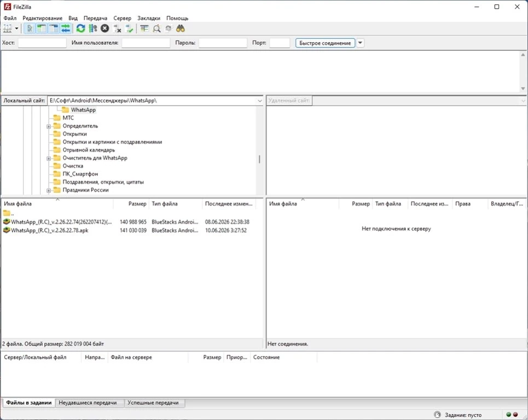528x420 pixels.
Task: Expand the Праздники России folder node
Action: pos(49,190)
